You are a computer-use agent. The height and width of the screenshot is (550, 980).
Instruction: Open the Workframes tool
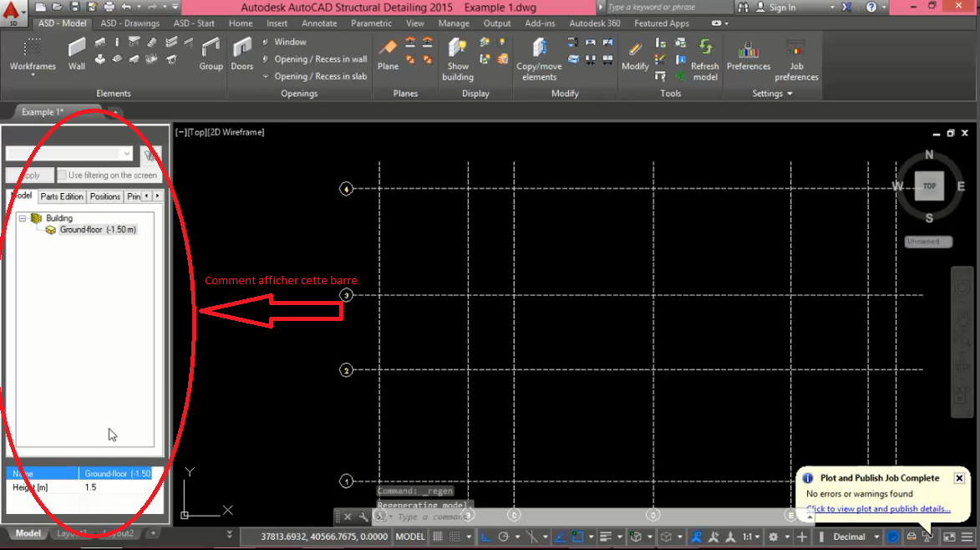tap(33, 53)
